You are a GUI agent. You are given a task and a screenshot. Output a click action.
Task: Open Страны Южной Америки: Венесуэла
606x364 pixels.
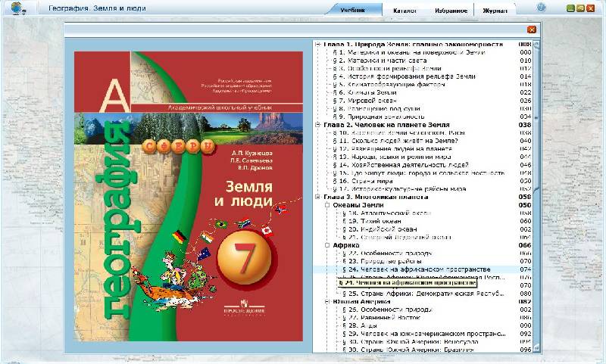(411, 342)
